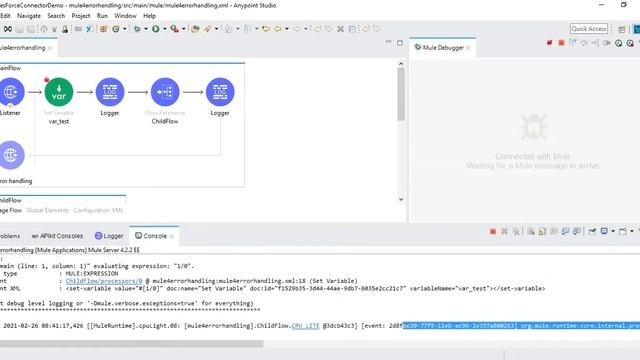Click the red Stop debugger icon
Screen dimensions: 640x360
[x=561, y=43]
